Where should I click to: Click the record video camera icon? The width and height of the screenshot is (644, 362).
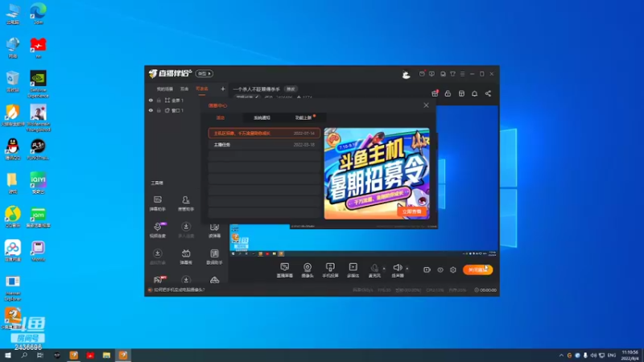(427, 269)
